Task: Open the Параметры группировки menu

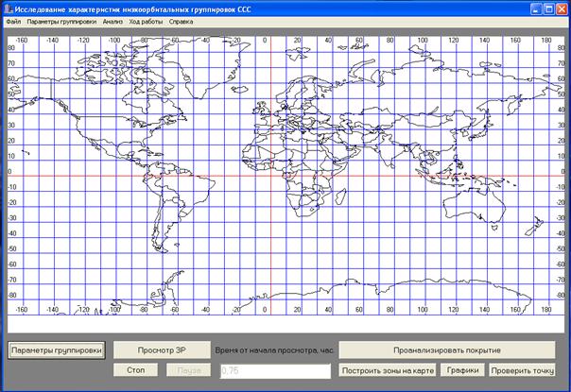Action: [x=61, y=21]
